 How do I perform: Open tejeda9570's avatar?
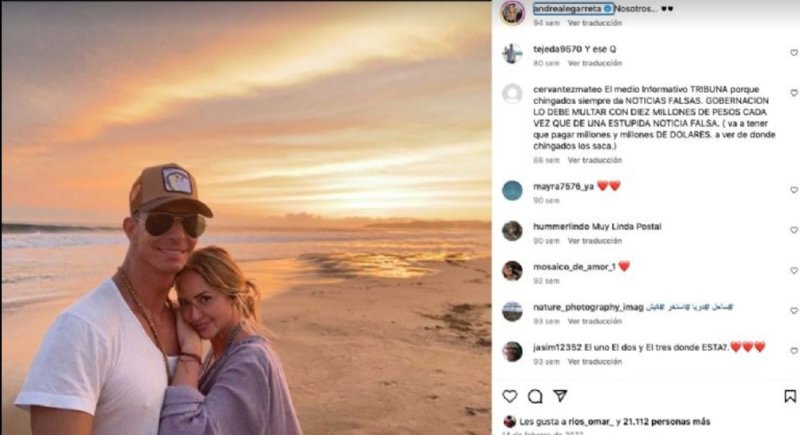click(512, 54)
